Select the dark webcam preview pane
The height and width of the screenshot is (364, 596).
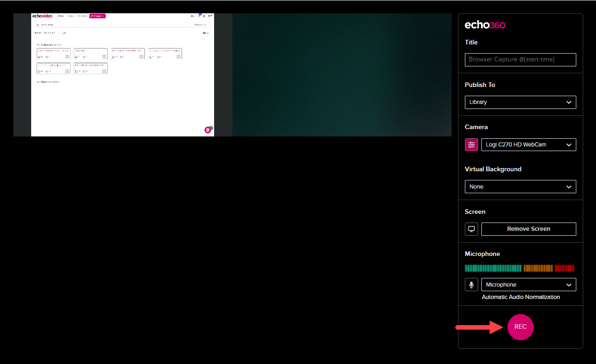[x=342, y=75]
